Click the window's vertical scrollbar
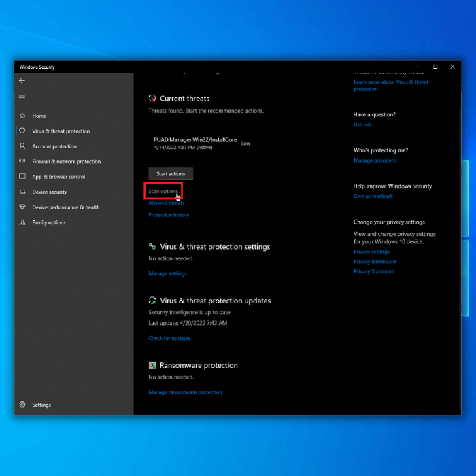This screenshot has width=476, height=476. point(460,258)
